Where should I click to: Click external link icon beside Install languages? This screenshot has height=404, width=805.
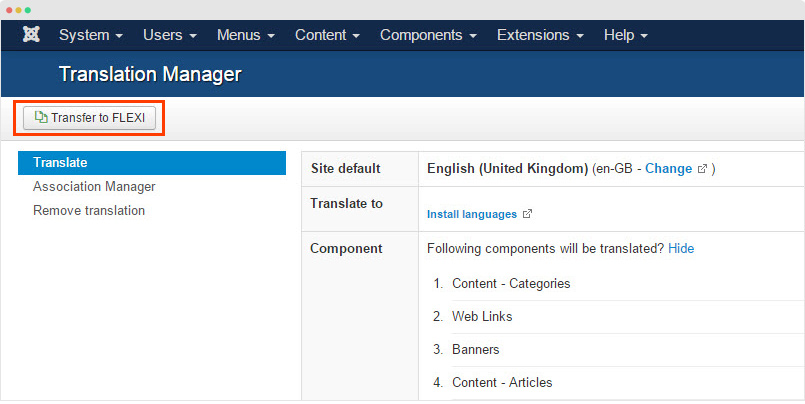point(527,214)
